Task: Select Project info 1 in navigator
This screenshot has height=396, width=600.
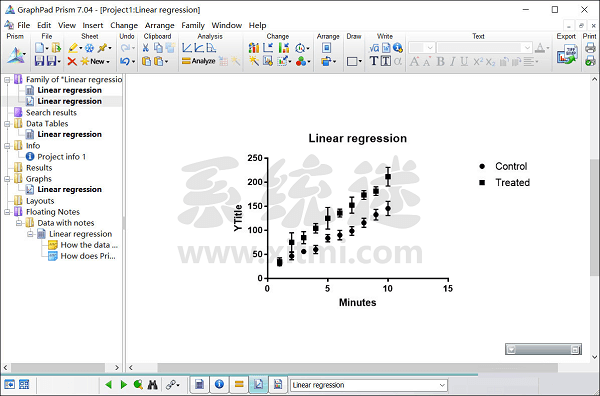Action: pyautogui.click(x=61, y=156)
